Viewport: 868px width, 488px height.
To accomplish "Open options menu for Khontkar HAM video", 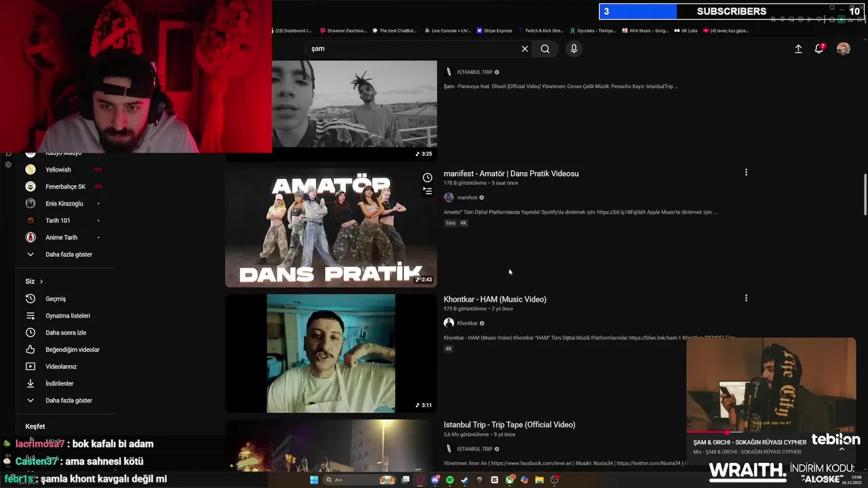I will (746, 298).
